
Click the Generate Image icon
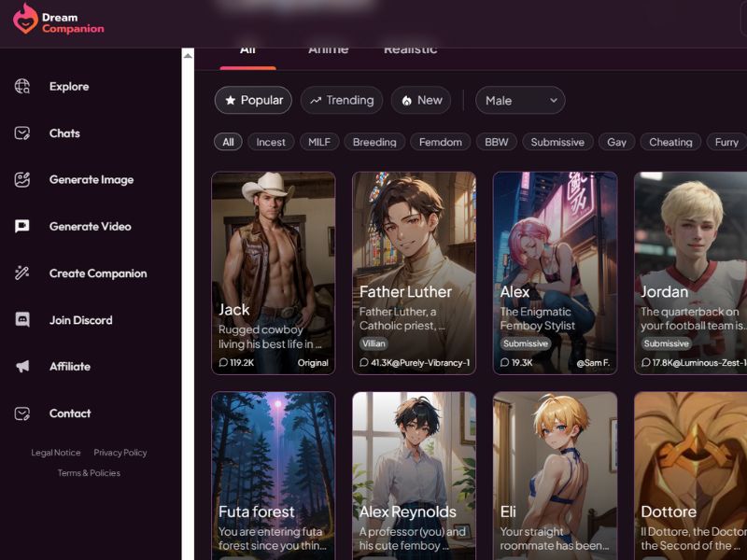coord(21,179)
